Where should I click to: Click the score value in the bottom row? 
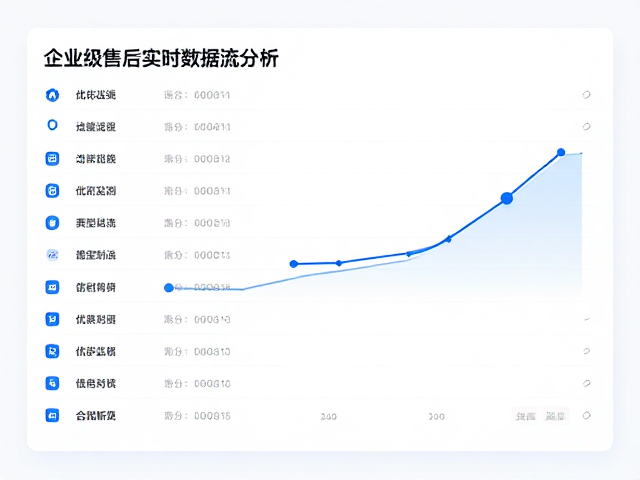pyautogui.click(x=212, y=416)
